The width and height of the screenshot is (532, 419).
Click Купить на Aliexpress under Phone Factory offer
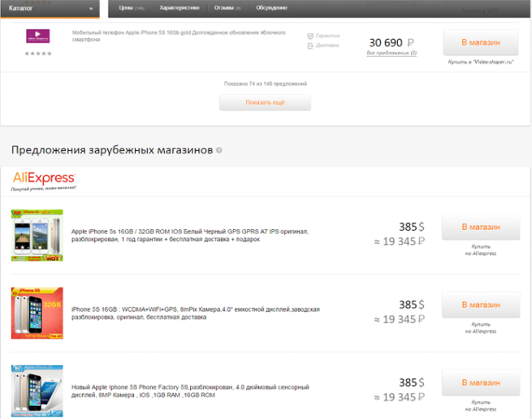(x=481, y=406)
